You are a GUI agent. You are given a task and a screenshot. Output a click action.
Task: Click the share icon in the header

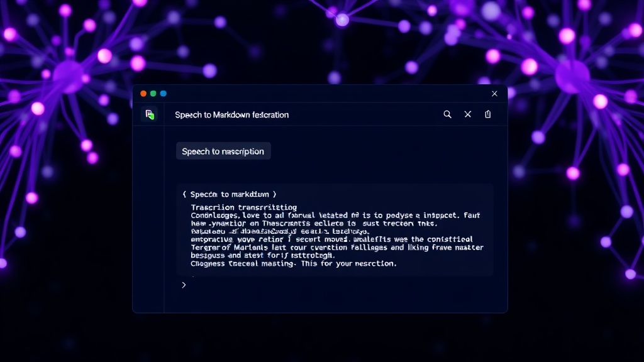(x=487, y=114)
